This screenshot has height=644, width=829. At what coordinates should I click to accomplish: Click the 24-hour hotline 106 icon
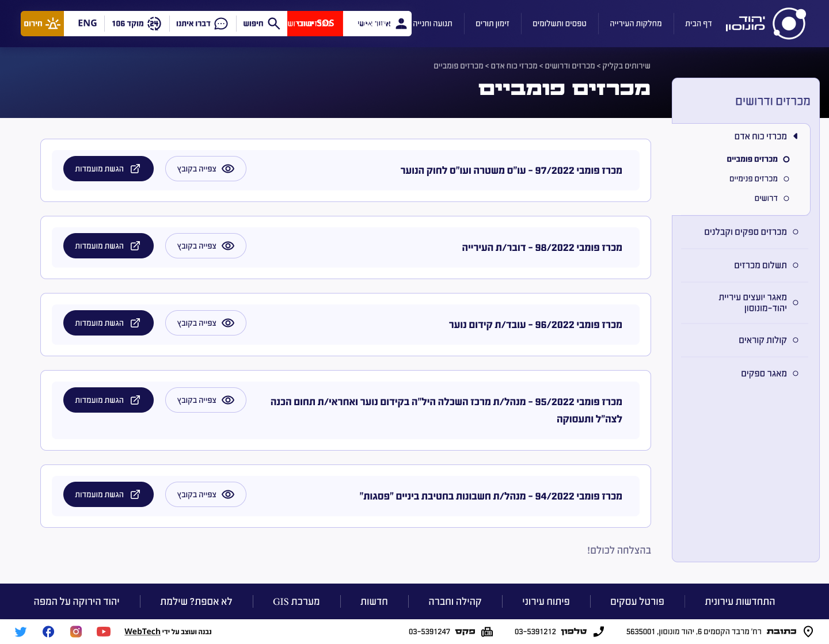pyautogui.click(x=154, y=24)
